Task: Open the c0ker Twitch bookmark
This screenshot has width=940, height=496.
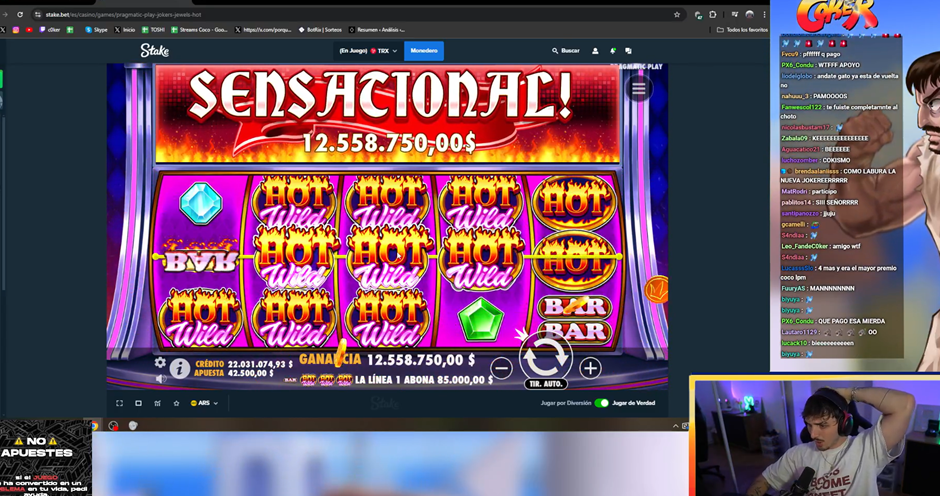Action: coord(50,29)
